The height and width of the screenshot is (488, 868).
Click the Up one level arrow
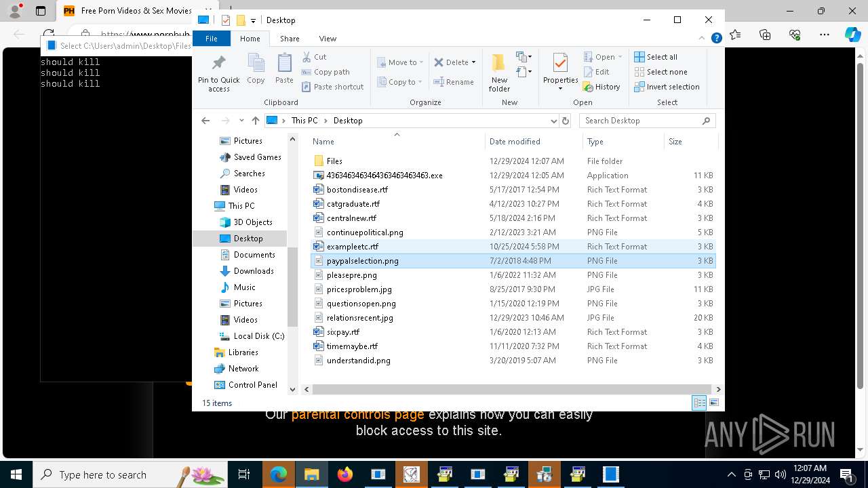pyautogui.click(x=256, y=121)
